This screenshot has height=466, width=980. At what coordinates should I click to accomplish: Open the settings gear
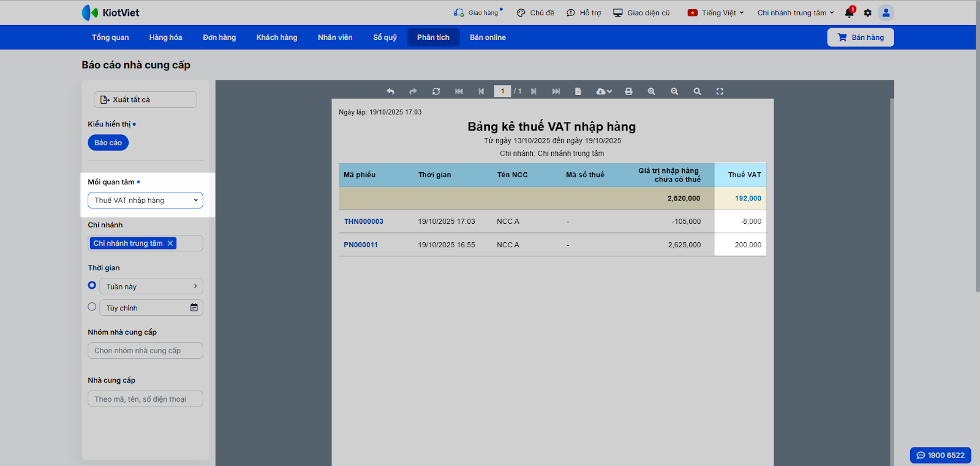pyautogui.click(x=867, y=13)
